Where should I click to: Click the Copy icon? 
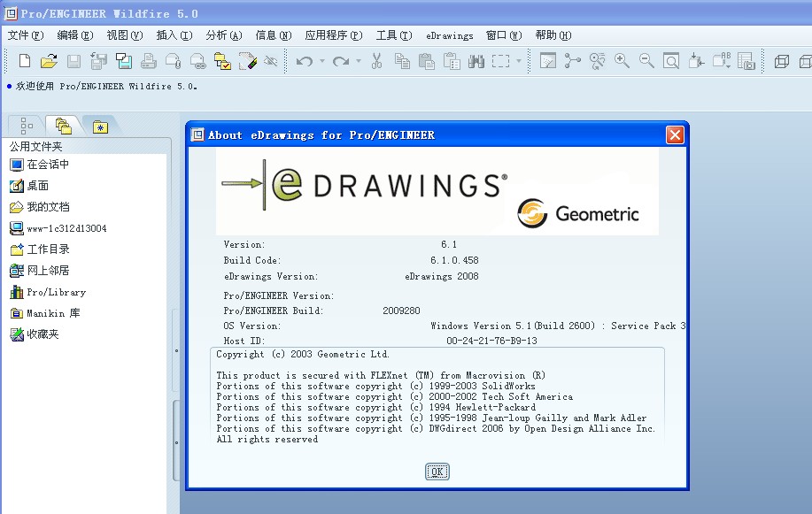pyautogui.click(x=402, y=61)
